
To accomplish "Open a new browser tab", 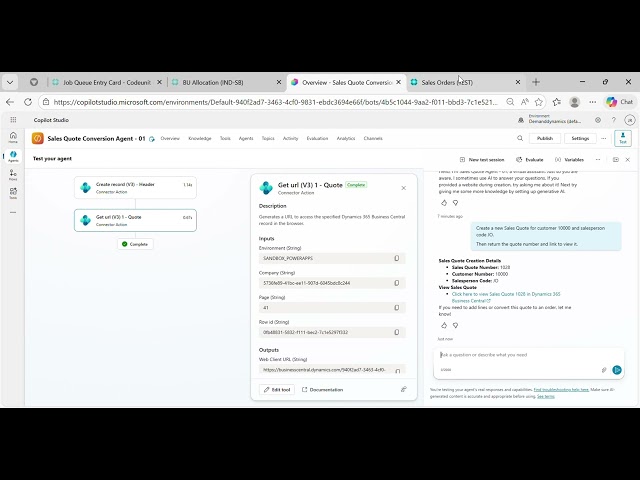I will pos(536,82).
